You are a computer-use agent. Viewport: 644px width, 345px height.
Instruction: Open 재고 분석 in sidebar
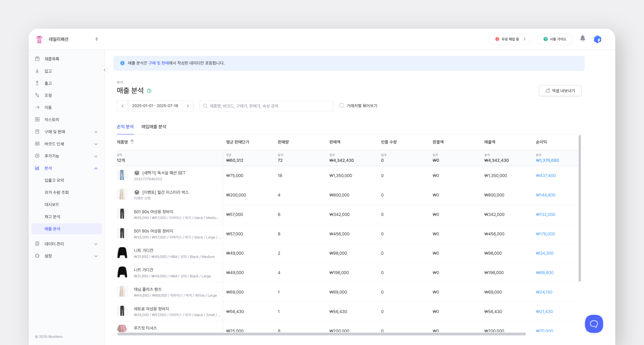tap(53, 217)
